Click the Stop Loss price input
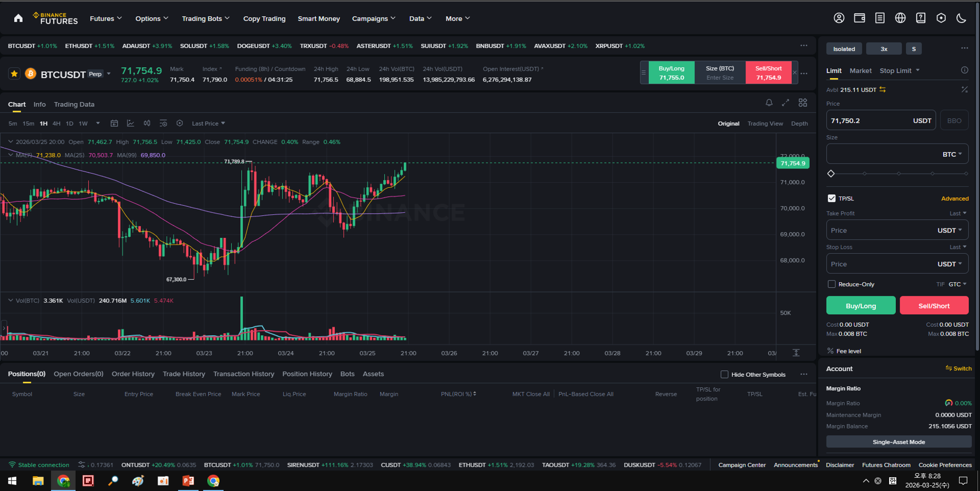 click(x=897, y=264)
